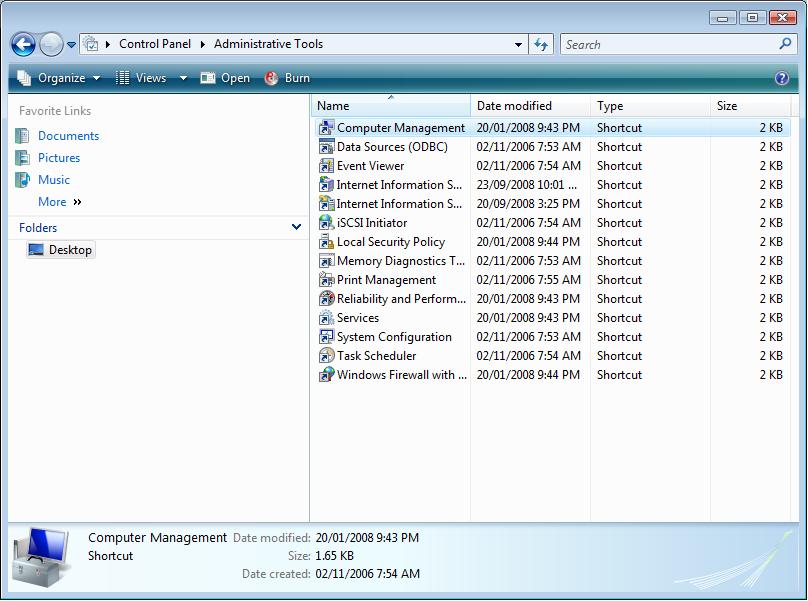Click Size 1.65 KB in details pane
The image size is (808, 601).
click(x=334, y=556)
